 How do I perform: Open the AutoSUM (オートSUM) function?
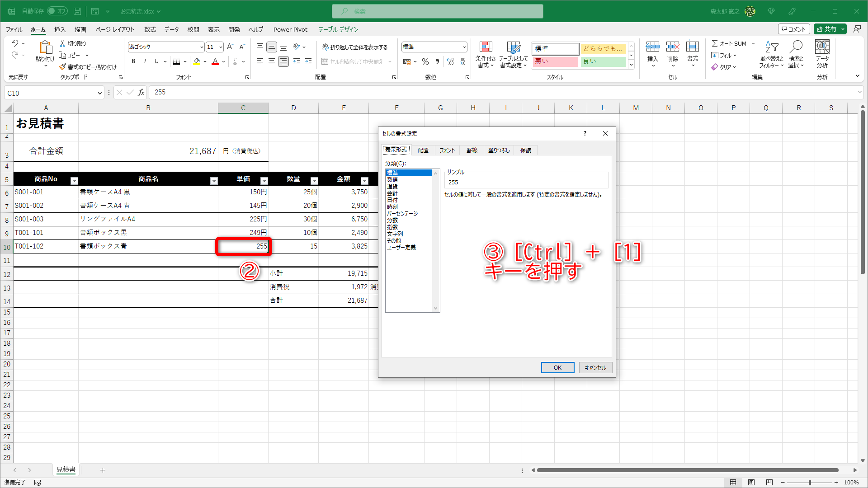pos(728,43)
